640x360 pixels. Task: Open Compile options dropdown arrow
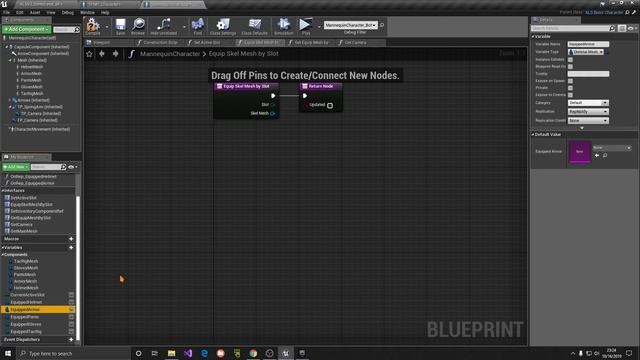[x=107, y=27]
